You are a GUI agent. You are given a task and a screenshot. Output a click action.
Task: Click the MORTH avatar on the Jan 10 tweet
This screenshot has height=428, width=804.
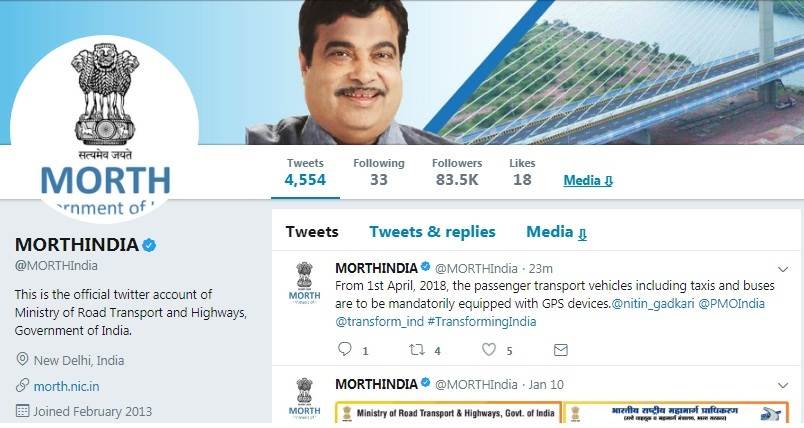click(x=305, y=398)
